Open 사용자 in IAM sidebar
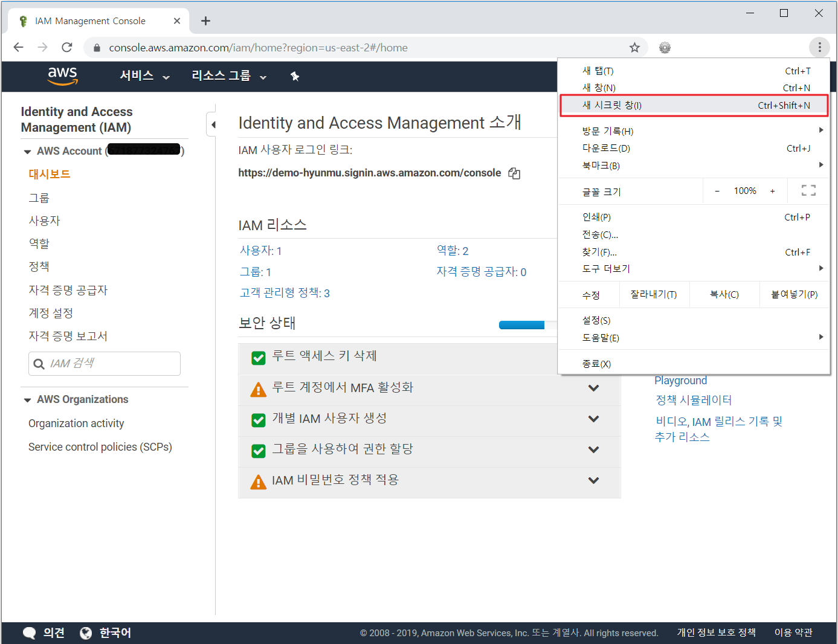The height and width of the screenshot is (644, 838). pyautogui.click(x=45, y=221)
